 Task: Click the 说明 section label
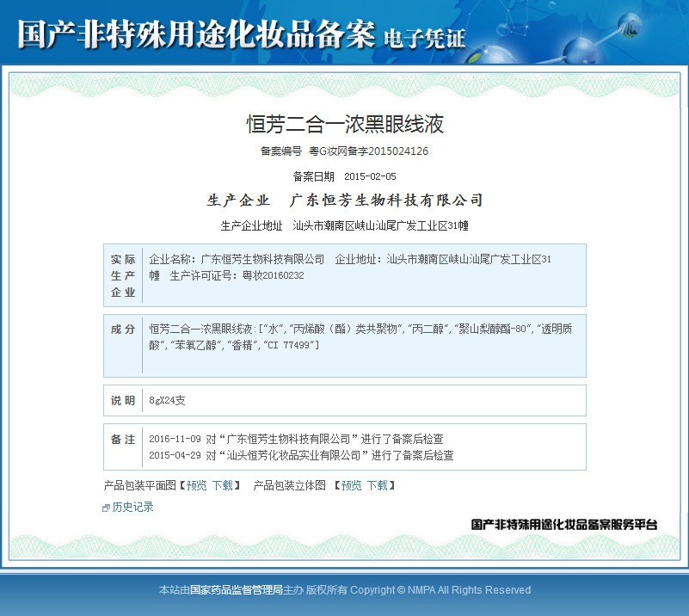pos(123,400)
